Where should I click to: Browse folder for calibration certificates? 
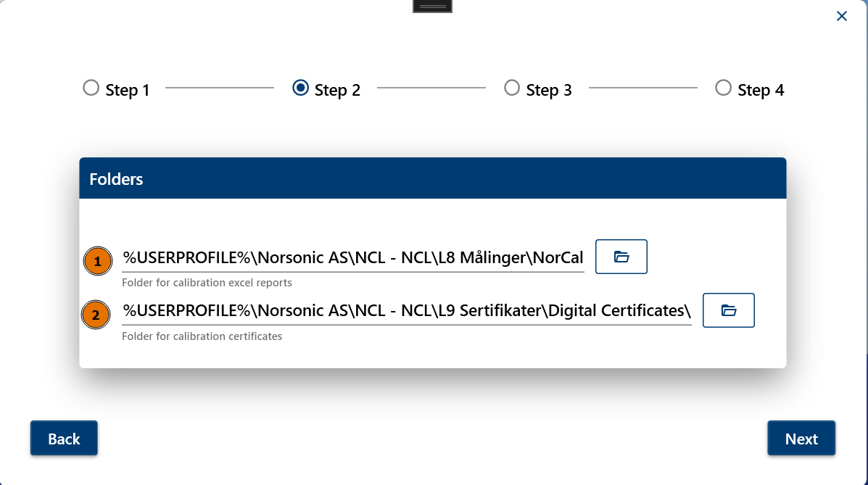729,310
